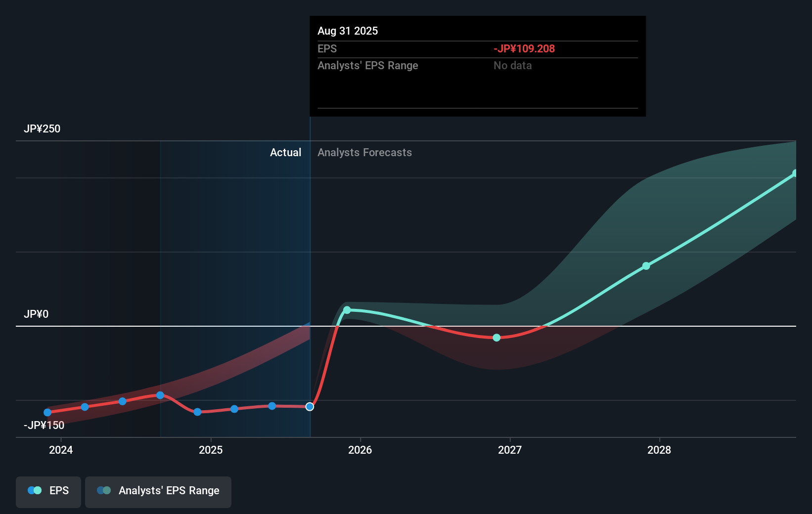Click the 2026 axis label
Viewport: 812px width, 514px height.
pyautogui.click(x=361, y=450)
